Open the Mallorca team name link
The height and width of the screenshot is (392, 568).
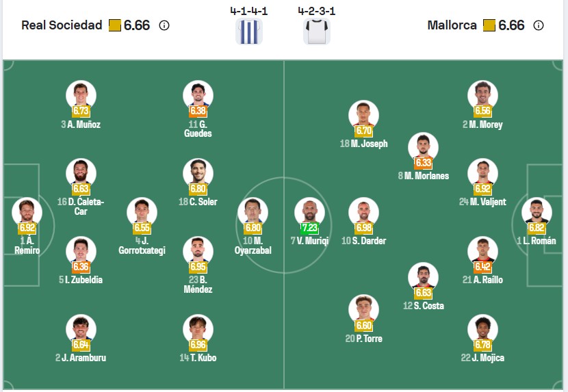tap(452, 25)
